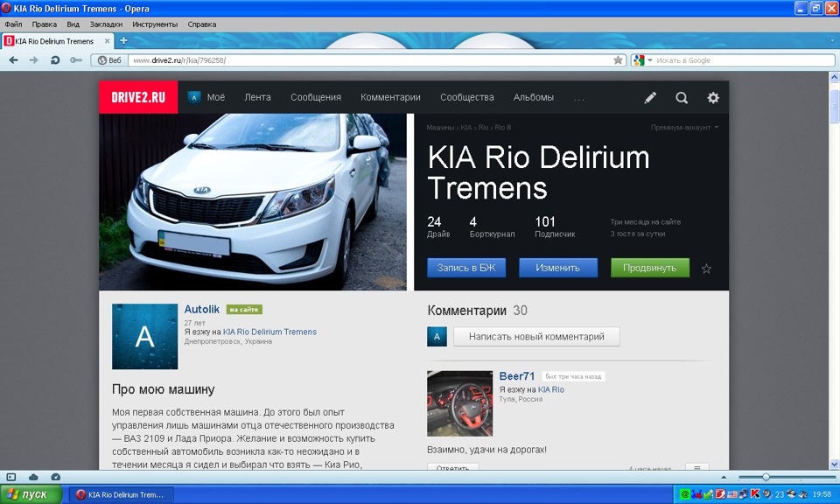Open the Справка menu
This screenshot has width=840, height=504.
tap(202, 24)
